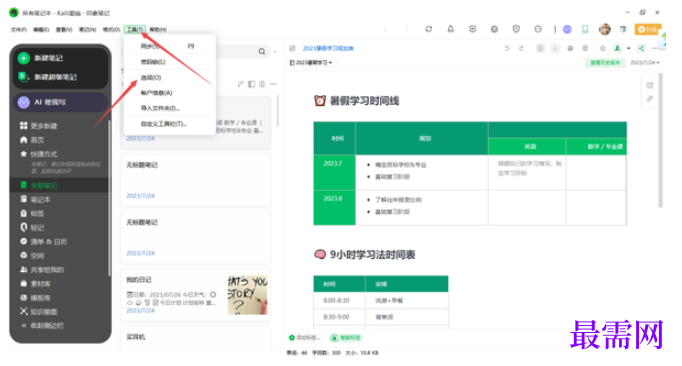Click the note title link 2023暑假学习规划表

coord(328,48)
